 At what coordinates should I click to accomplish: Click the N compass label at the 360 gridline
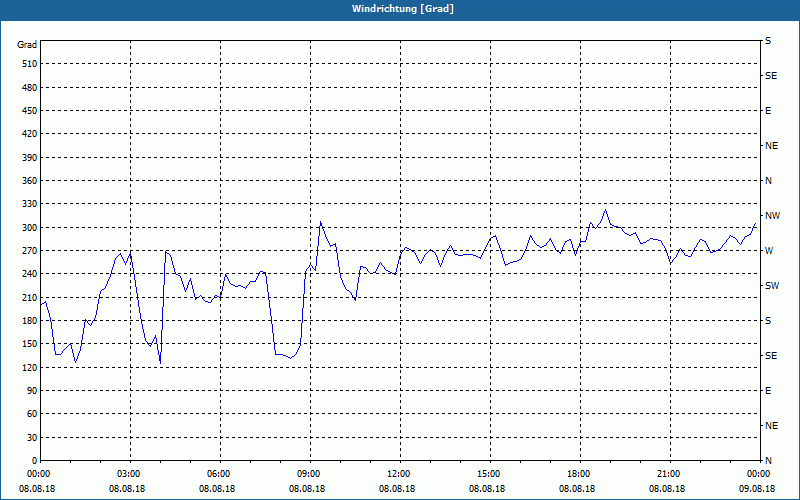(x=768, y=181)
